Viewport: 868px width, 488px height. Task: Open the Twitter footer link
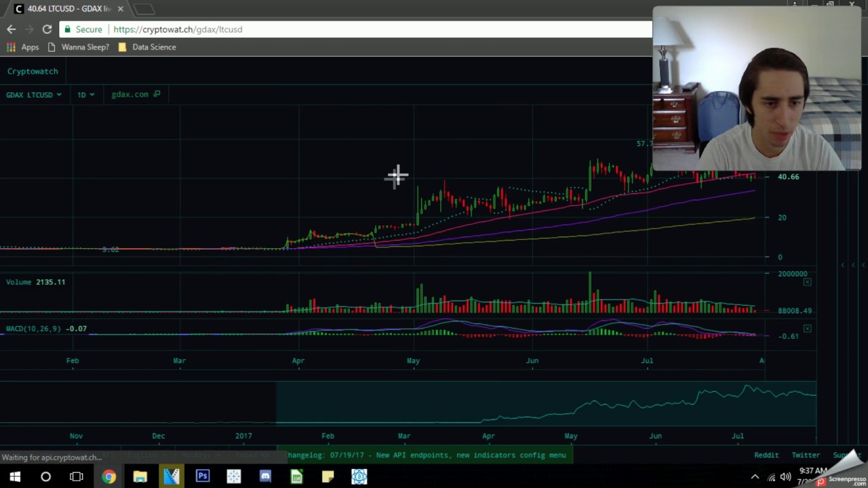pyautogui.click(x=806, y=455)
